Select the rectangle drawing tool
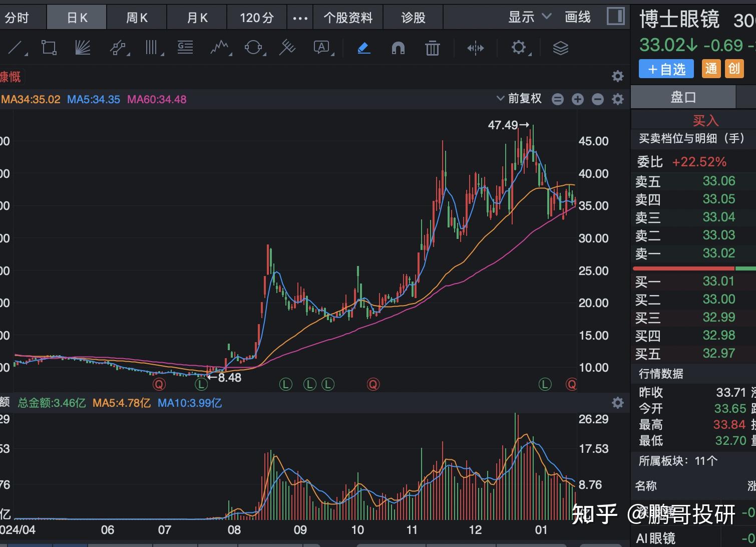 [49, 48]
